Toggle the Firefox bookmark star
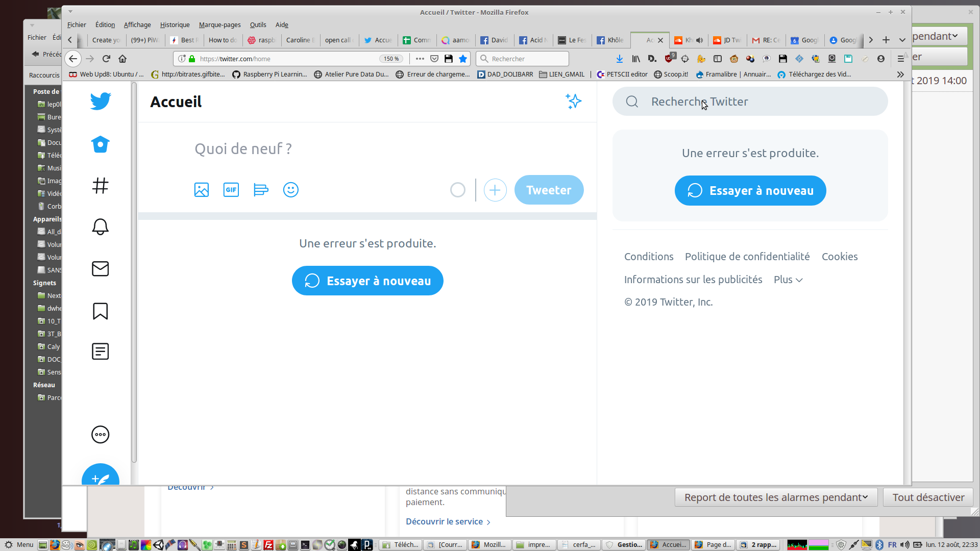 (x=463, y=59)
